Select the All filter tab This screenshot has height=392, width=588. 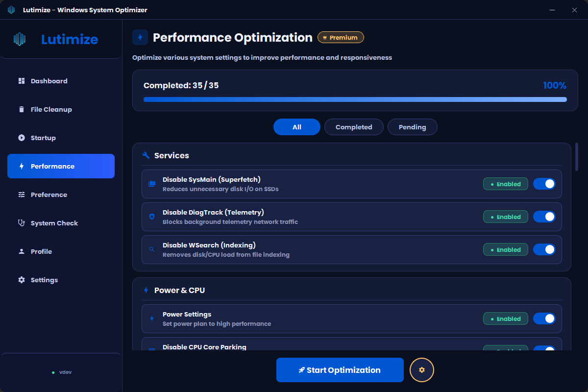pos(297,127)
